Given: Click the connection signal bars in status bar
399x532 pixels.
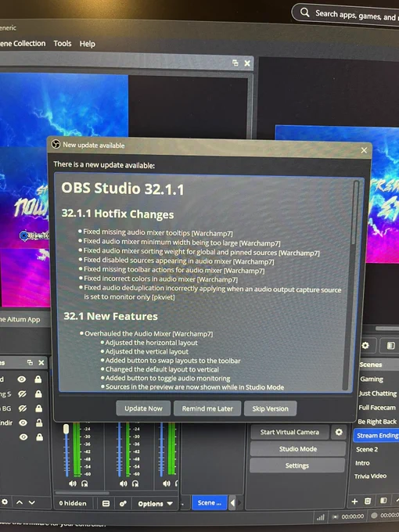Looking at the screenshot, I should pyautogui.click(x=320, y=517).
